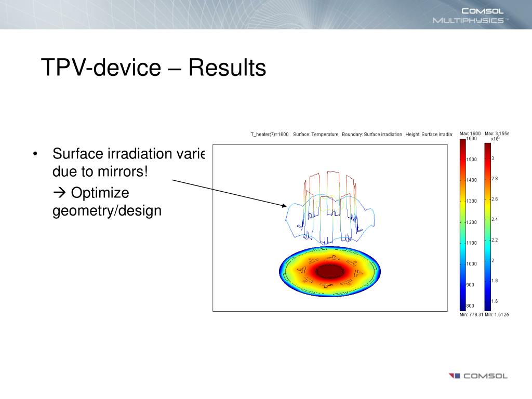Click the 1400 tick on temperature legend
This screenshot has width=532, height=399.
tap(471, 180)
